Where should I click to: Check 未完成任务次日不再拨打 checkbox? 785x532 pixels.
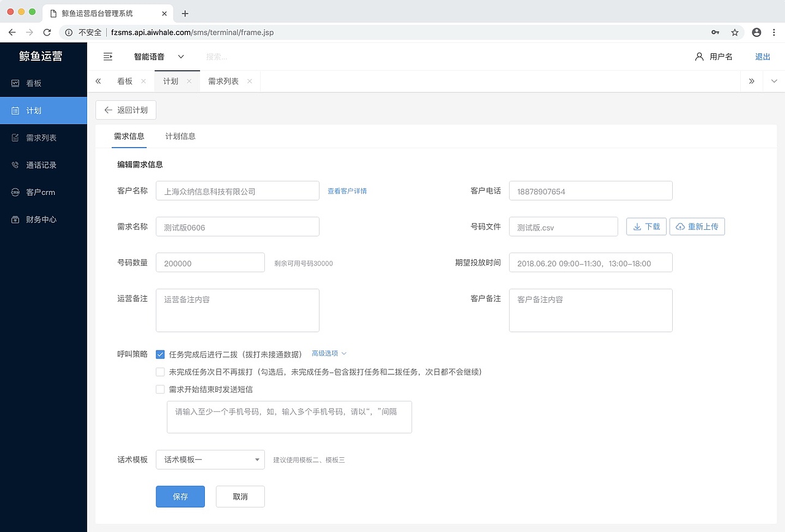coord(160,371)
